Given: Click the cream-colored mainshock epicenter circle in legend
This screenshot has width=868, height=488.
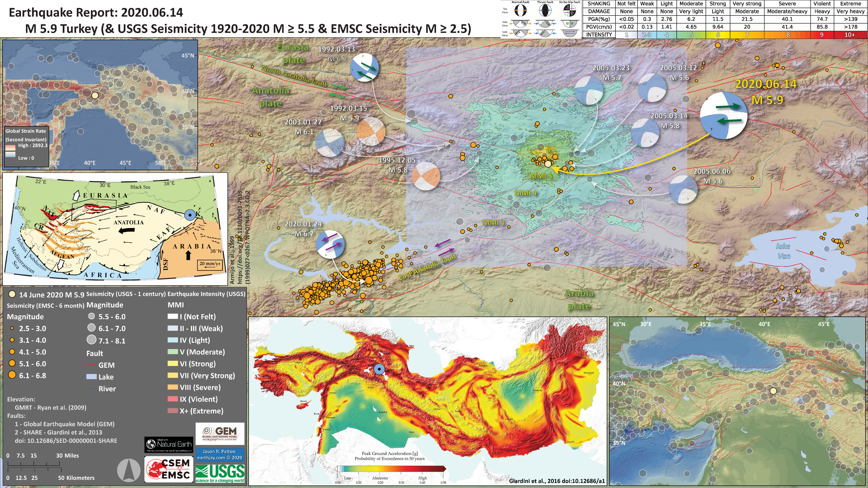Looking at the screenshot, I should [x=12, y=294].
